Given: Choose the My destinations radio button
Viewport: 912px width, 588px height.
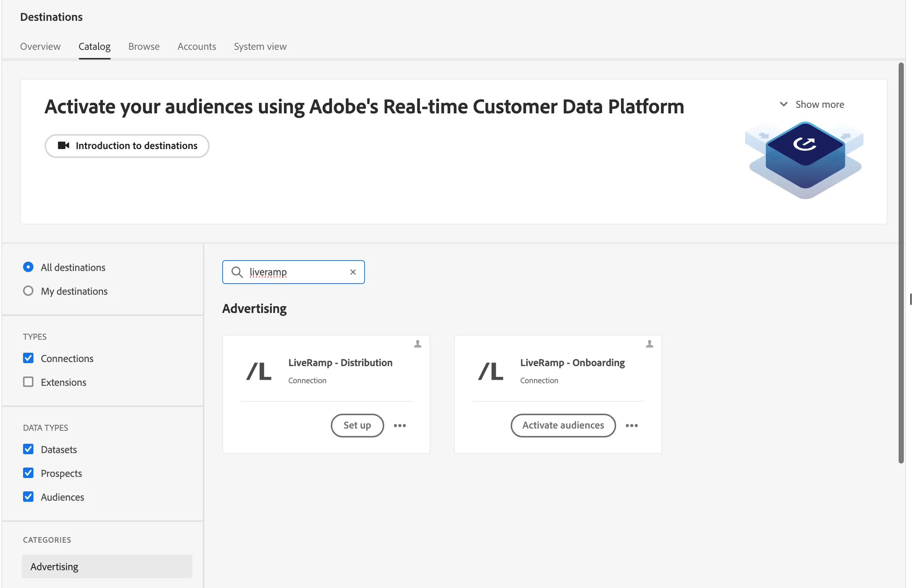Looking at the screenshot, I should point(28,291).
